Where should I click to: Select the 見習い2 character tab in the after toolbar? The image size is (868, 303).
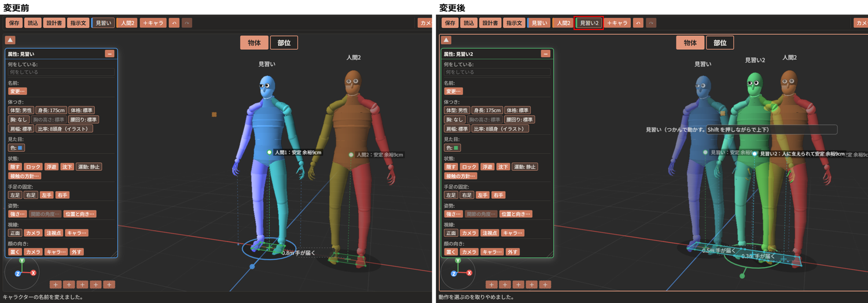point(589,23)
